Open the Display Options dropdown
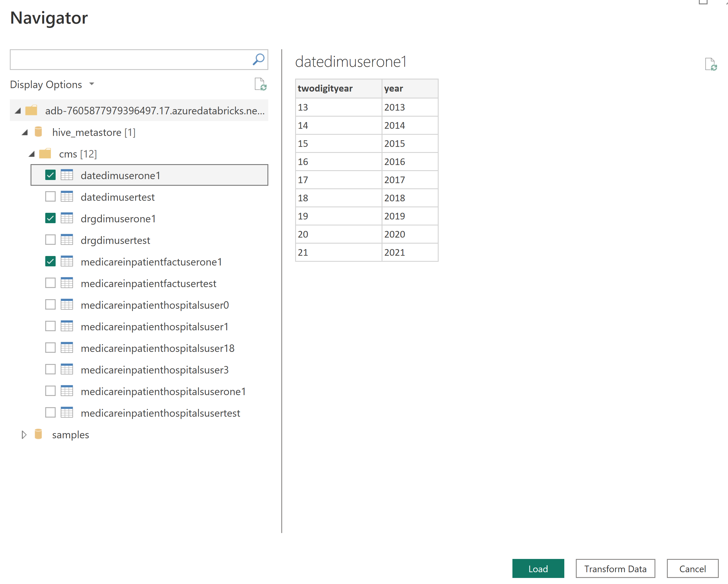This screenshot has height=584, width=728. [x=52, y=84]
